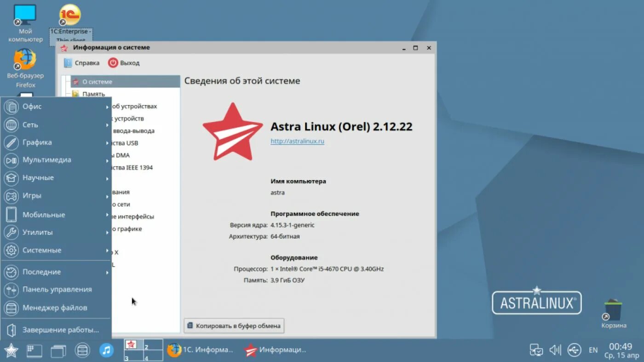This screenshot has height=362, width=644.
Task: Open the stacked-windows switcher icon in taskbar
Action: point(58,351)
